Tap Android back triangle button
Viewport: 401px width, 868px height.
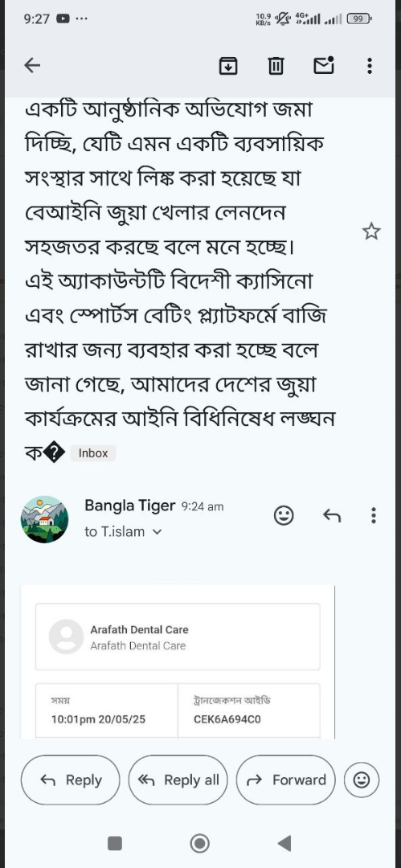(x=284, y=843)
